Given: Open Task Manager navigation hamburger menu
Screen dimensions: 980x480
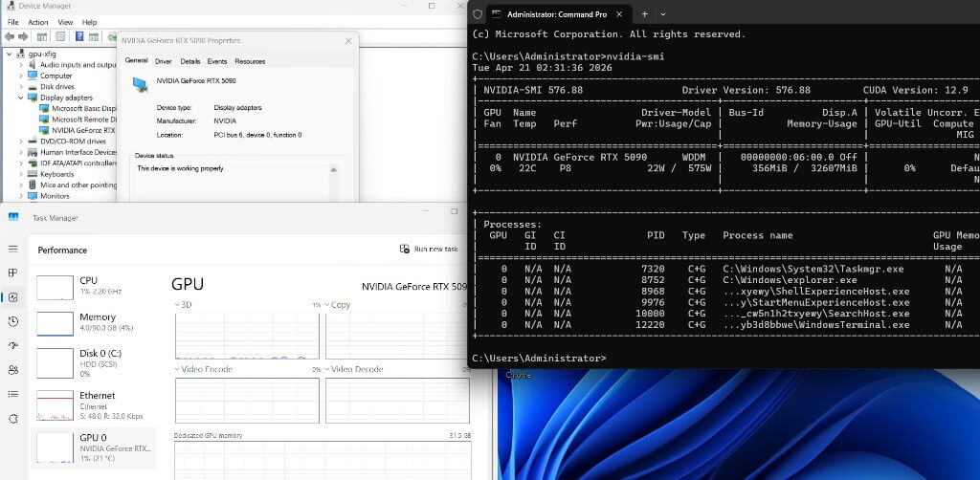Looking at the screenshot, I should tap(13, 249).
